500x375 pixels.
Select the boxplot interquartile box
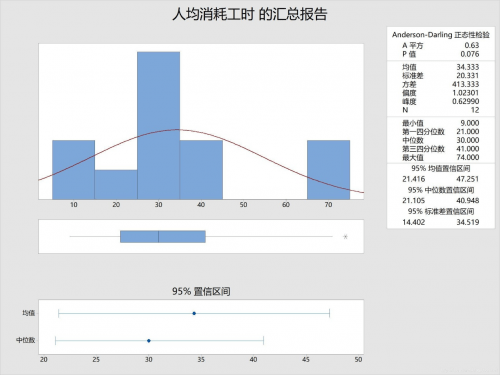[x=163, y=236]
